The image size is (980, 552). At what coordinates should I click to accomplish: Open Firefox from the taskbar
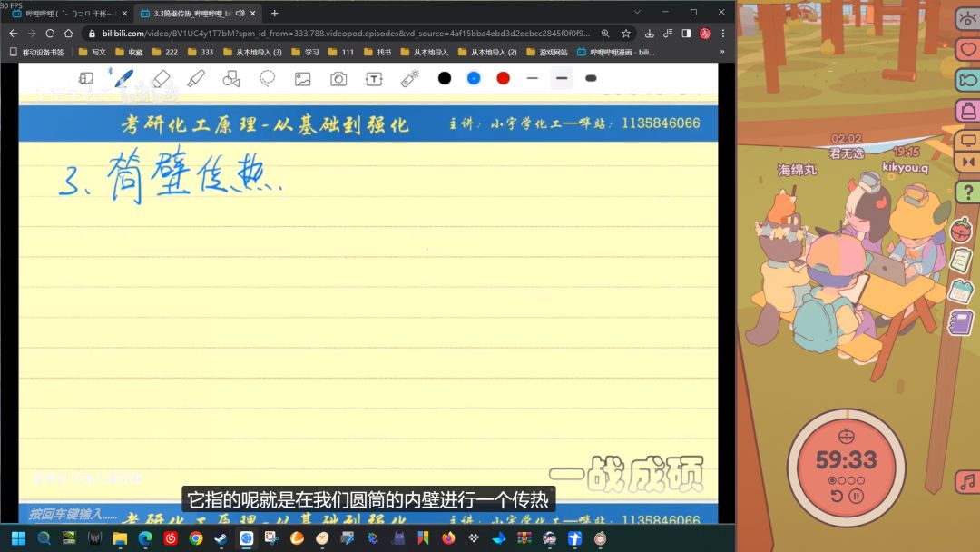(x=448, y=538)
